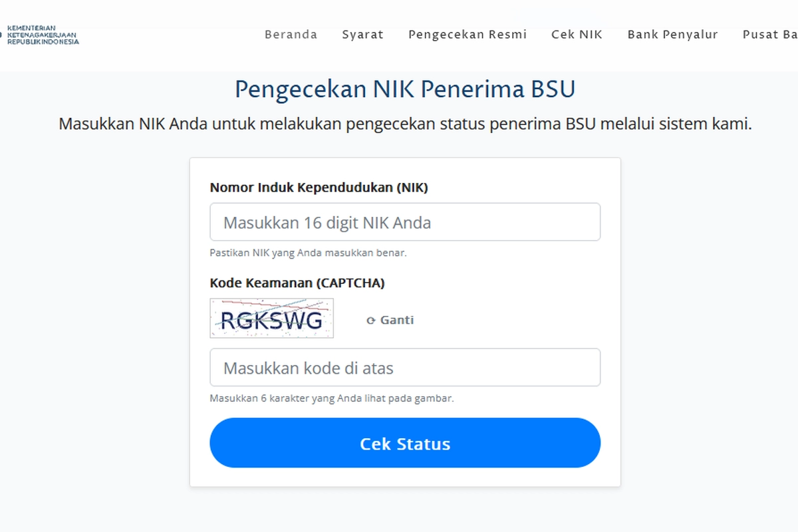The width and height of the screenshot is (798, 532).
Task: Click the refresh icon next to Ganti
Action: 370,320
